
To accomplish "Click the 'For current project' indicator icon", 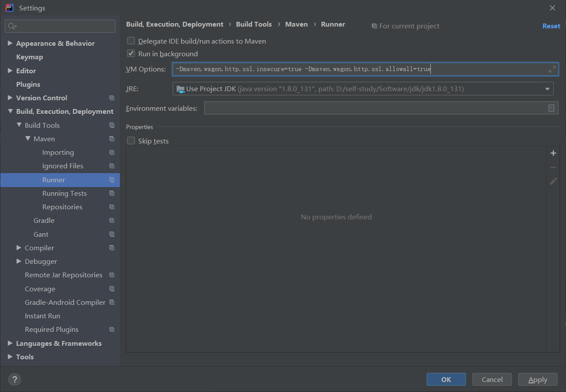I will click(x=374, y=26).
